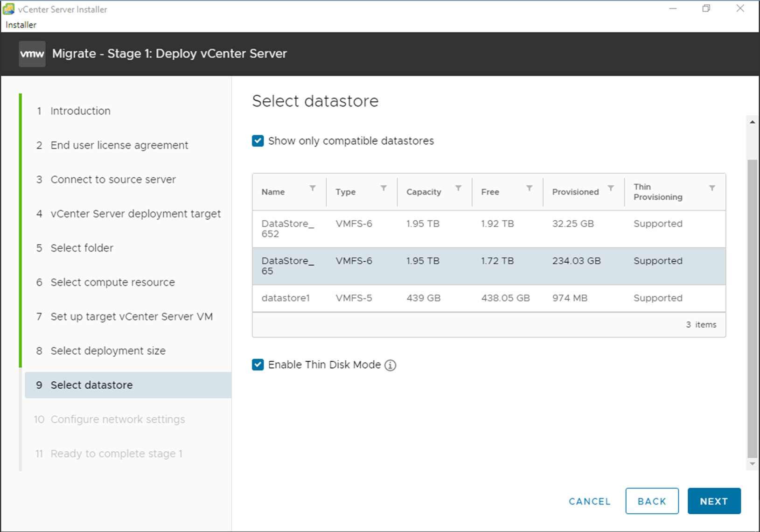Open the Free column filter icon
The height and width of the screenshot is (532, 760).
pyautogui.click(x=530, y=188)
